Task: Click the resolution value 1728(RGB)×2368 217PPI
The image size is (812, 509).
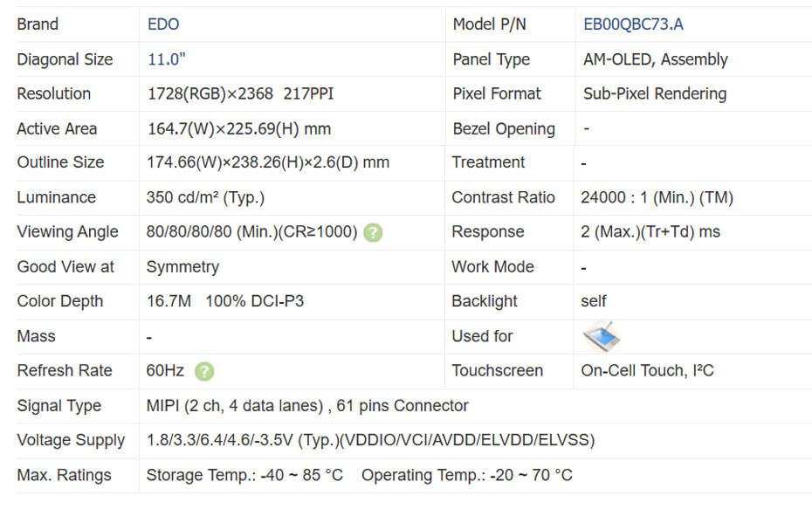Action: 236,93
